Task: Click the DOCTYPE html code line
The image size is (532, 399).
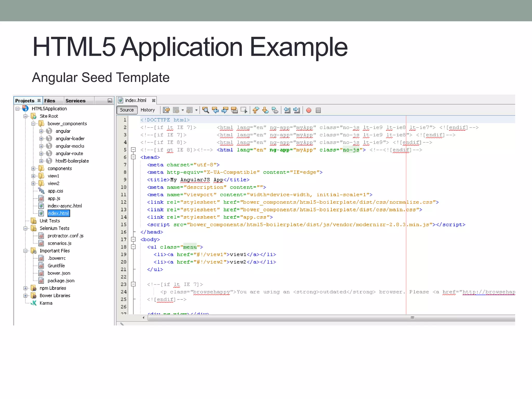Action: click(165, 120)
